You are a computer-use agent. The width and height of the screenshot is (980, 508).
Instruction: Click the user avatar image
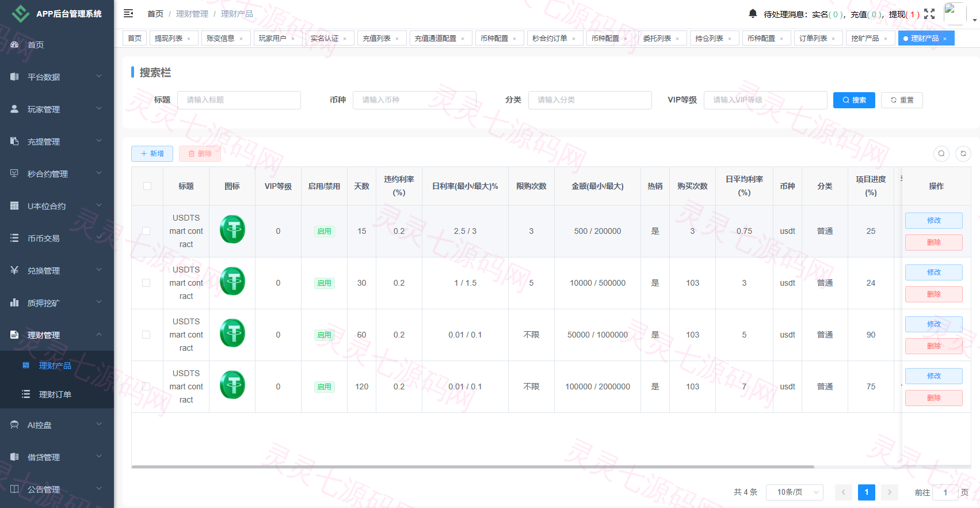pyautogui.click(x=955, y=14)
